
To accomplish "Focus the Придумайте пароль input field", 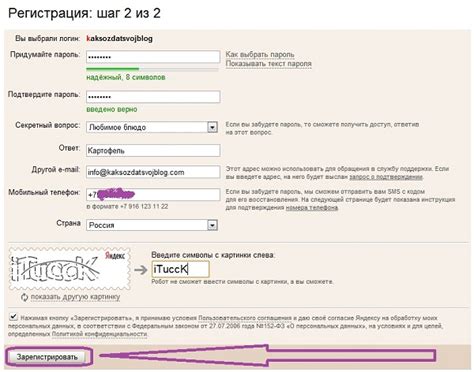I will pos(153,57).
